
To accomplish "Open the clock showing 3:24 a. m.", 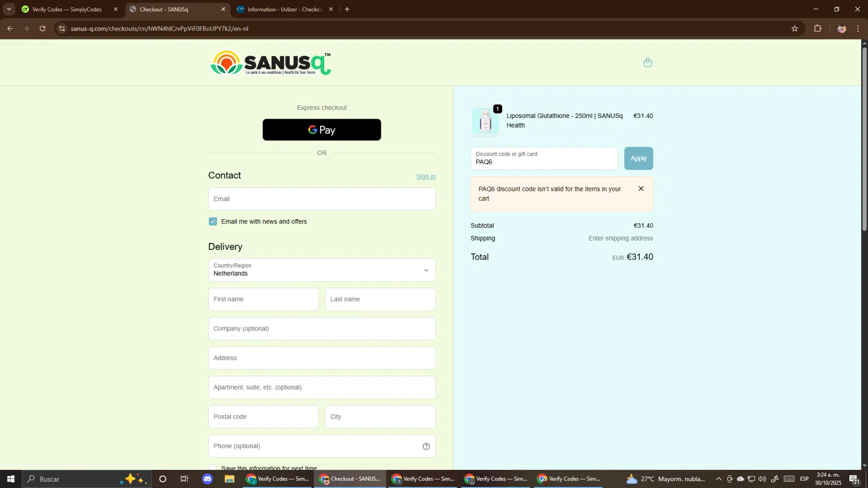I will point(828,479).
